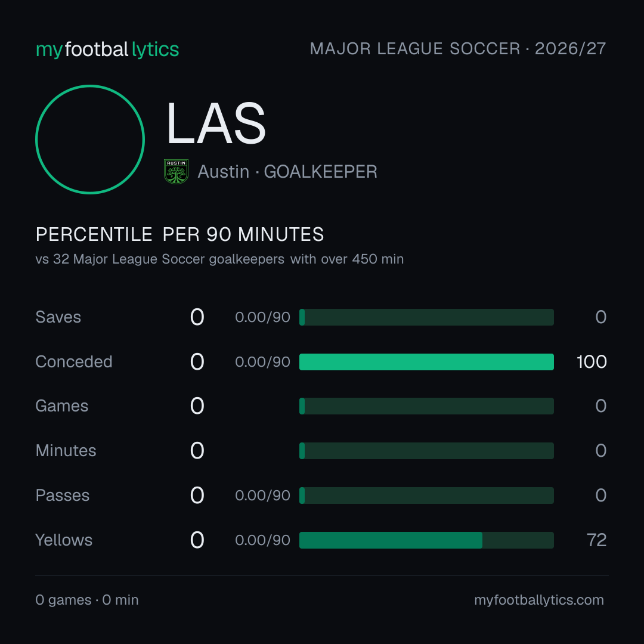Viewport: 644px width, 644px height.
Task: Click the empty player photo circle
Action: 90,139
